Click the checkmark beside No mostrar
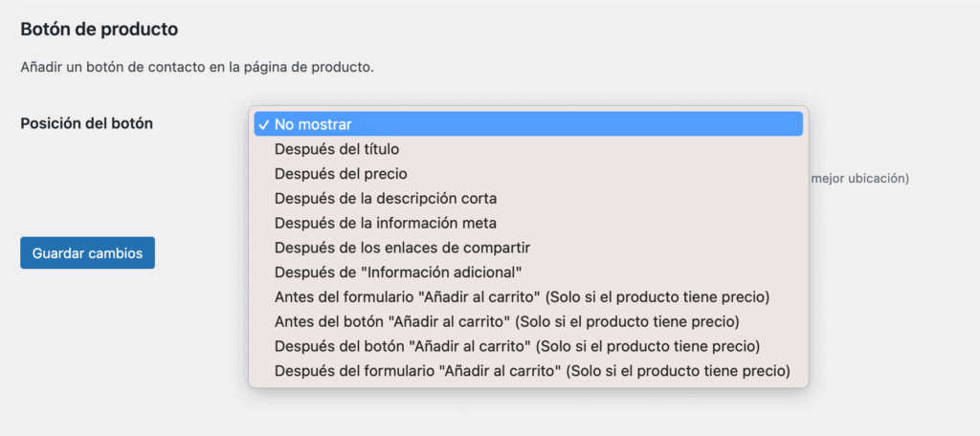Image resolution: width=980 pixels, height=436 pixels. [x=262, y=124]
